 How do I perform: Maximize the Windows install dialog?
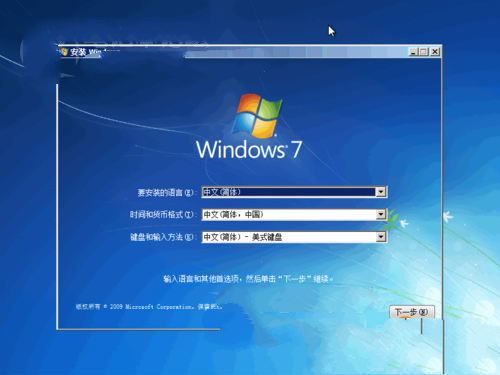[424, 52]
